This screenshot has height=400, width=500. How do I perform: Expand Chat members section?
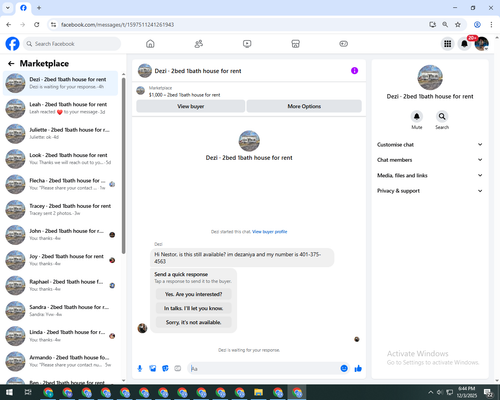coord(430,160)
